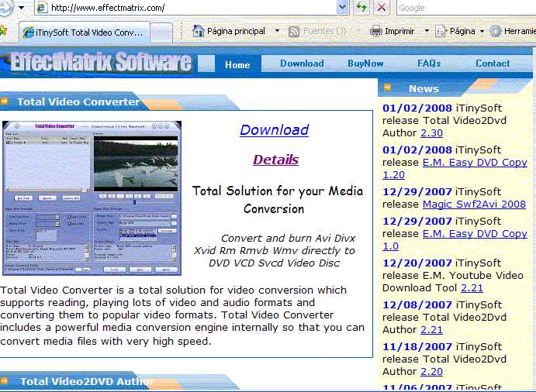Select the iTinySoft Total Video Conv tab
This screenshot has width=536, height=392.
85,33
